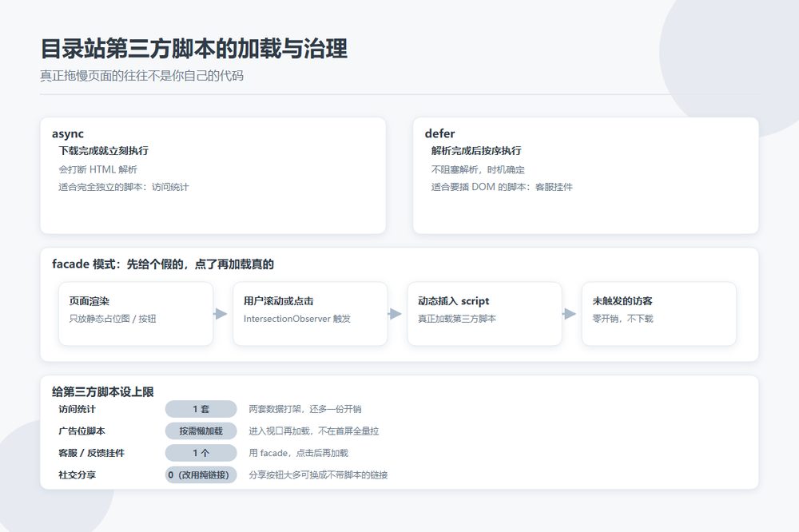The height and width of the screenshot is (532, 799).
Task: Click the 0（改用纯链接）pill badge
Action: coord(201,475)
